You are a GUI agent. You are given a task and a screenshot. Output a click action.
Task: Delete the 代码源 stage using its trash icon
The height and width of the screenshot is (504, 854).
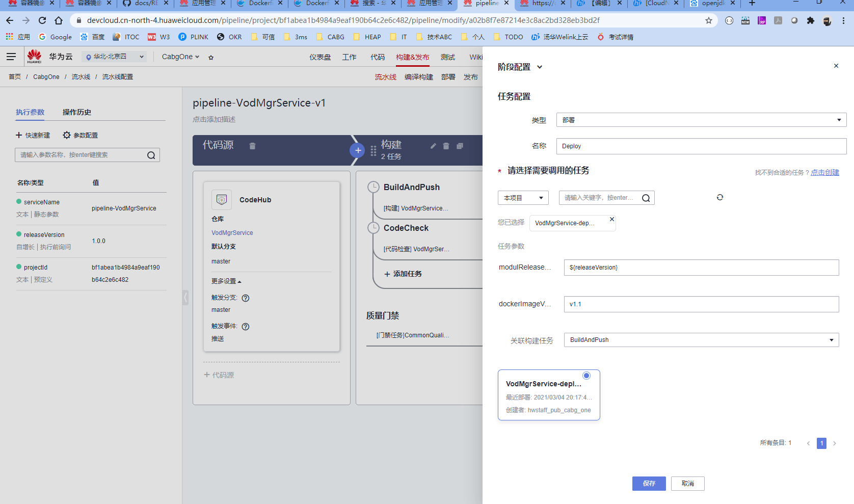252,146
